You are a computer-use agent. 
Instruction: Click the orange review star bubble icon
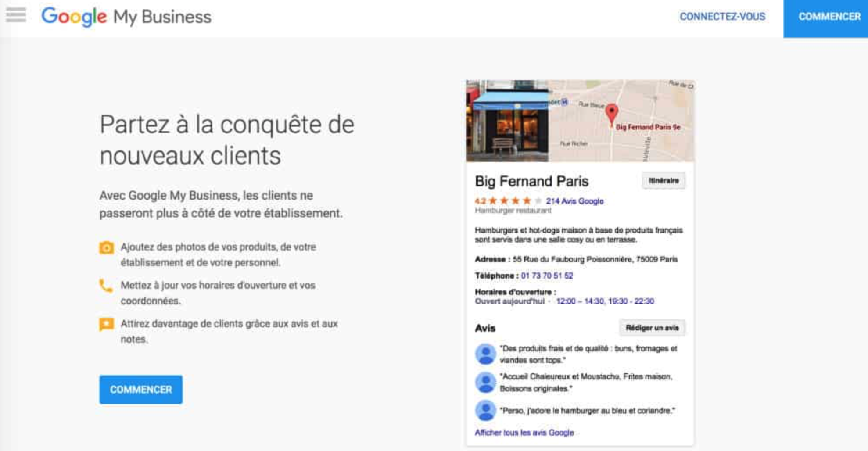click(x=106, y=325)
